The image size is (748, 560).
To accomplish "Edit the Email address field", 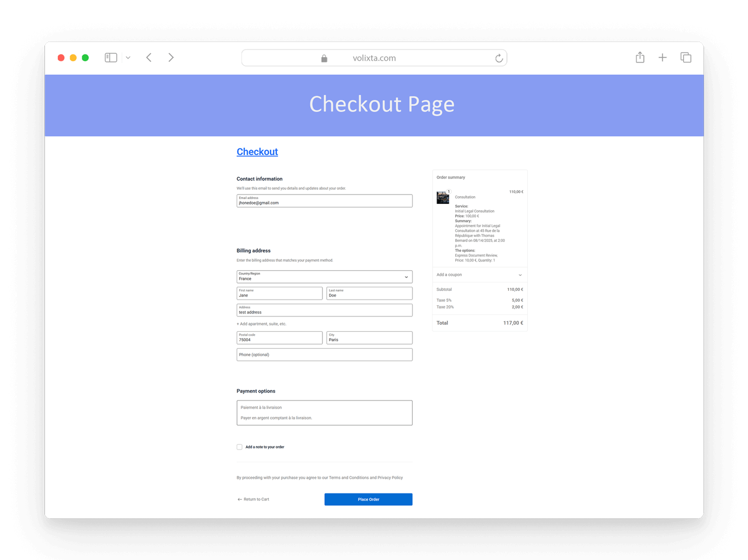I will click(x=324, y=201).
